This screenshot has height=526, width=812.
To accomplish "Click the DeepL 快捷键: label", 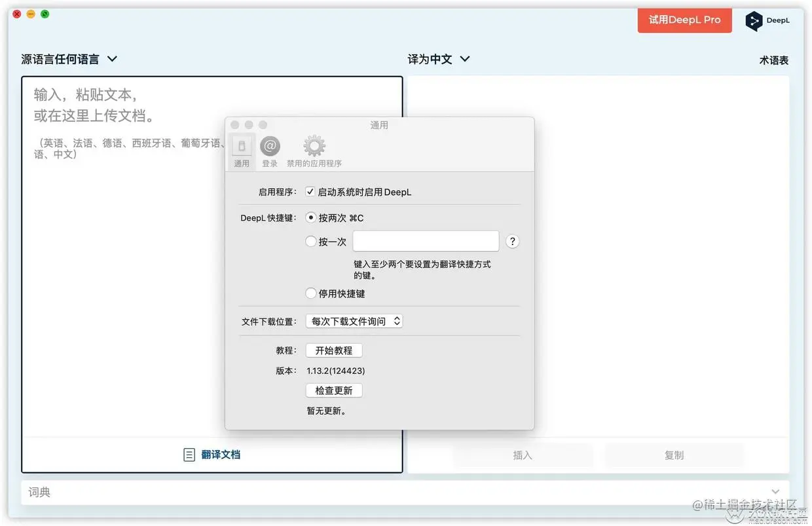I will (268, 218).
